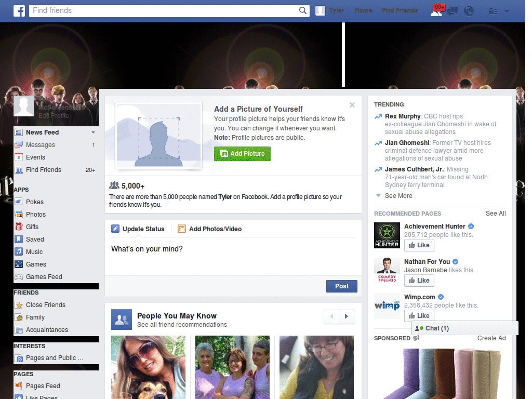The height and width of the screenshot is (399, 532).
Task: Like the Achievement Hunter page
Action: [419, 245]
